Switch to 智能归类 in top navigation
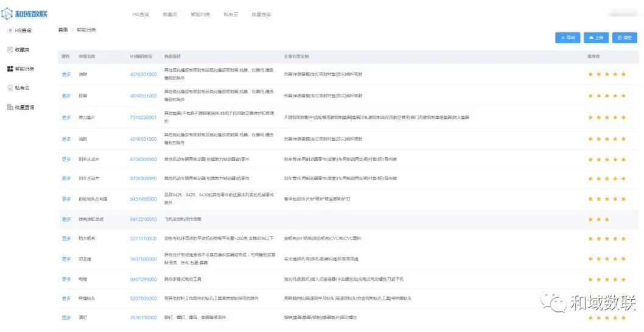Image resolution: width=644 pixels, height=332 pixels. [200, 15]
